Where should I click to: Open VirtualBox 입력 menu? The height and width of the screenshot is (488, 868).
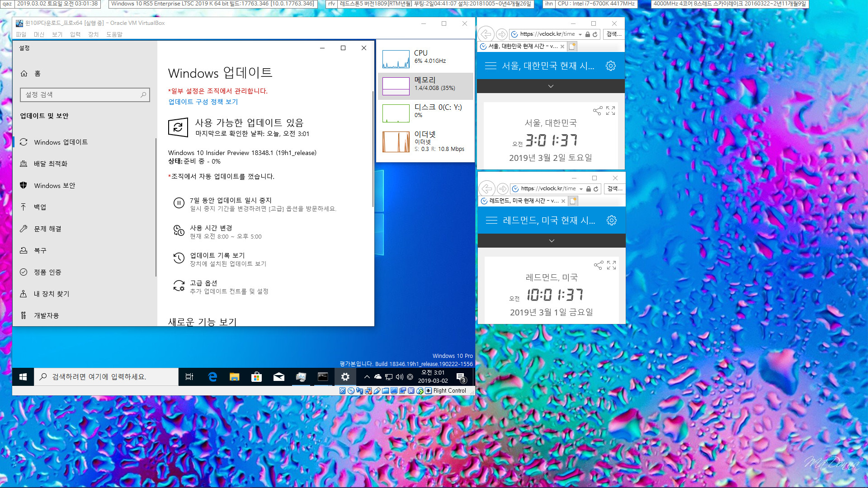(x=75, y=34)
